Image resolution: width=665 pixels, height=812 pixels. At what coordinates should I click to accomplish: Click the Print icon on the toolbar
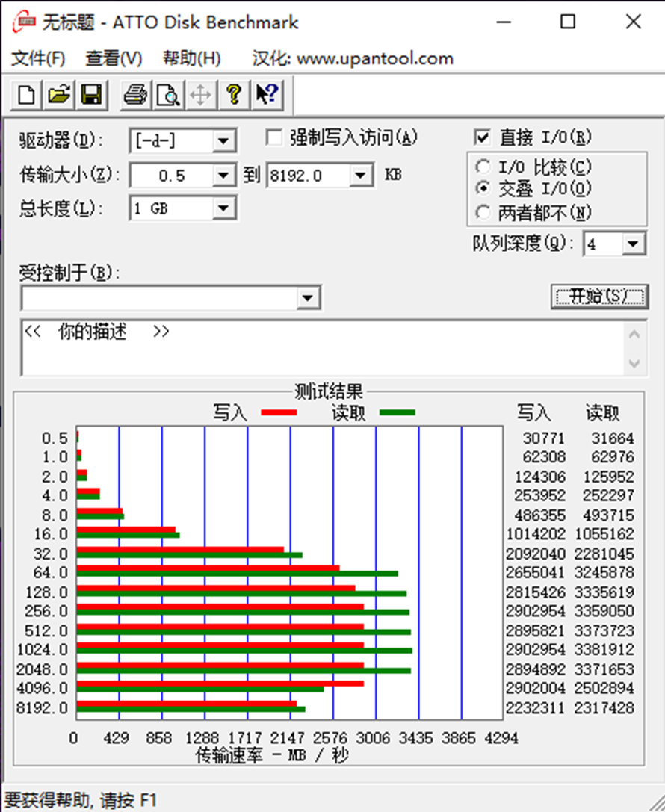(x=134, y=95)
